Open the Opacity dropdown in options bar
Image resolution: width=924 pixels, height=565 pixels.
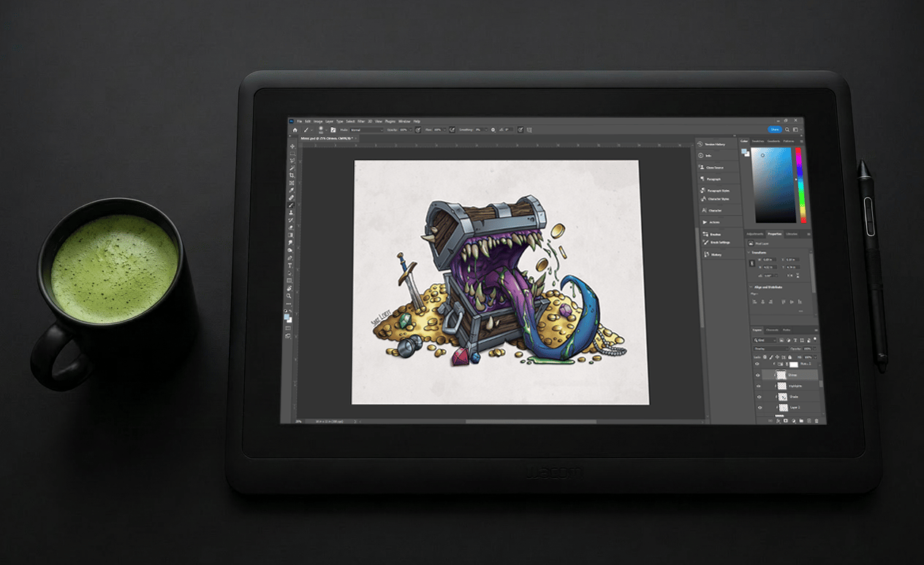coord(411,130)
